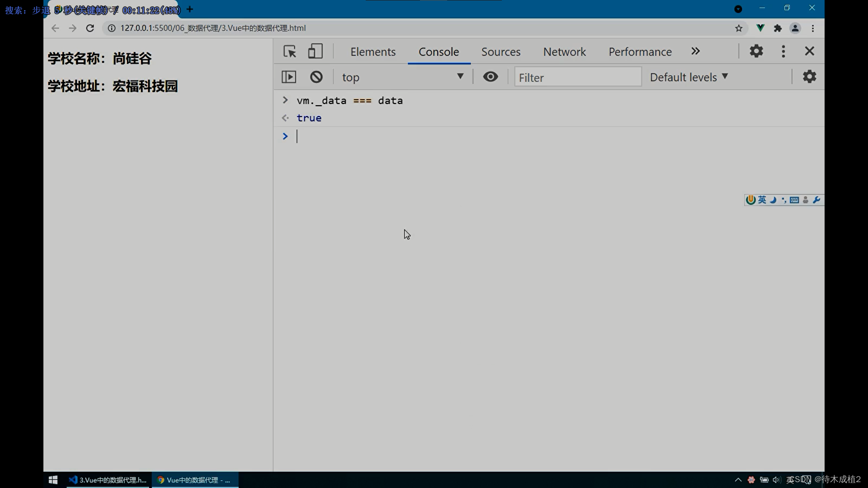Go back in browser history
Screen dimensions: 868x488
tap(55, 28)
